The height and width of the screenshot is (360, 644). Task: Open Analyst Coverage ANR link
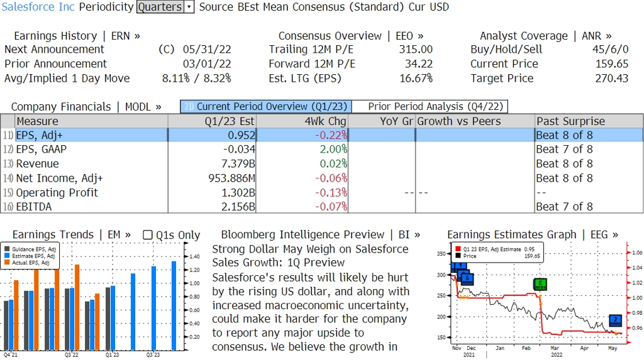545,36
